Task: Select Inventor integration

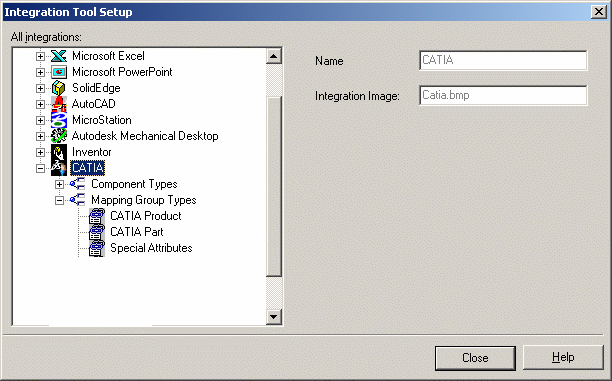Action: click(92, 152)
